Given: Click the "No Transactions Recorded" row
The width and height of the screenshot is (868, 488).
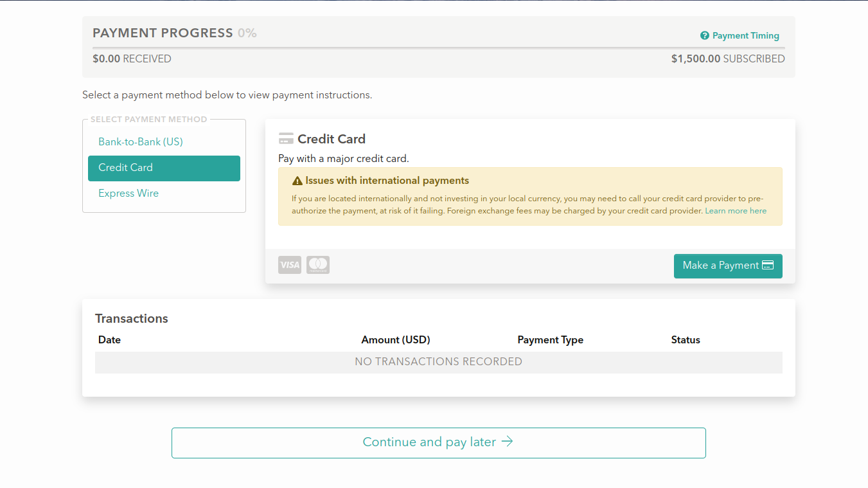Looking at the screenshot, I should click(x=438, y=362).
